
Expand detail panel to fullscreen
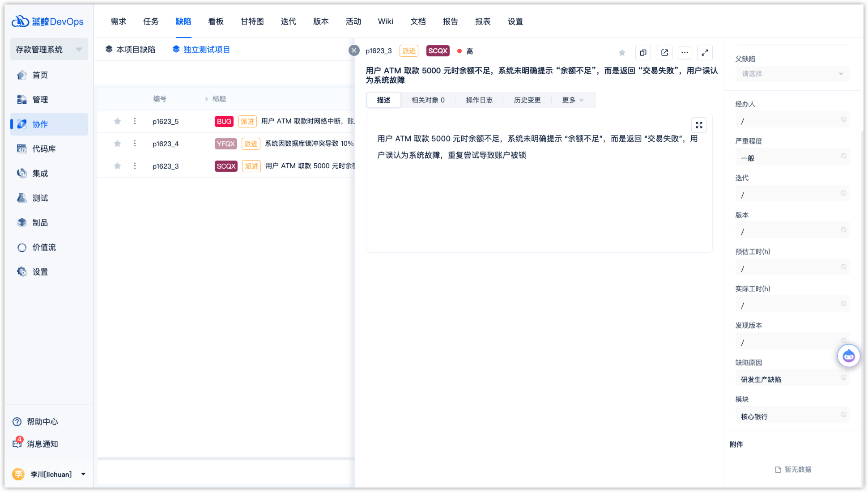(705, 52)
